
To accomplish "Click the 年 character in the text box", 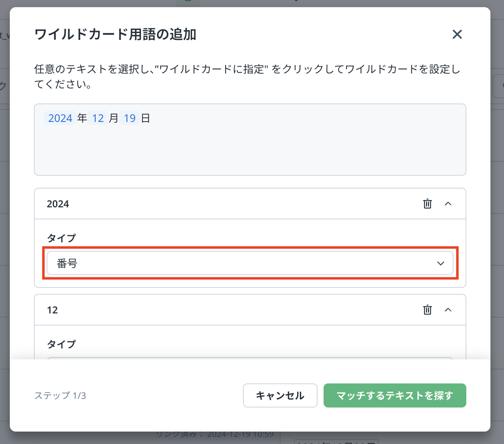I will click(82, 118).
